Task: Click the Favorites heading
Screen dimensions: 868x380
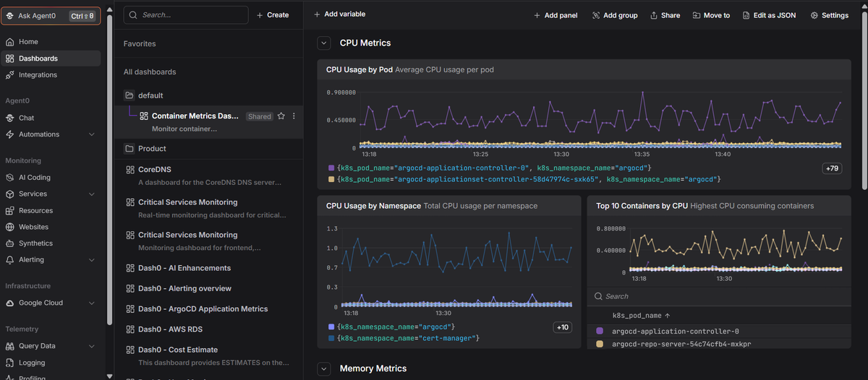Action: (140, 44)
